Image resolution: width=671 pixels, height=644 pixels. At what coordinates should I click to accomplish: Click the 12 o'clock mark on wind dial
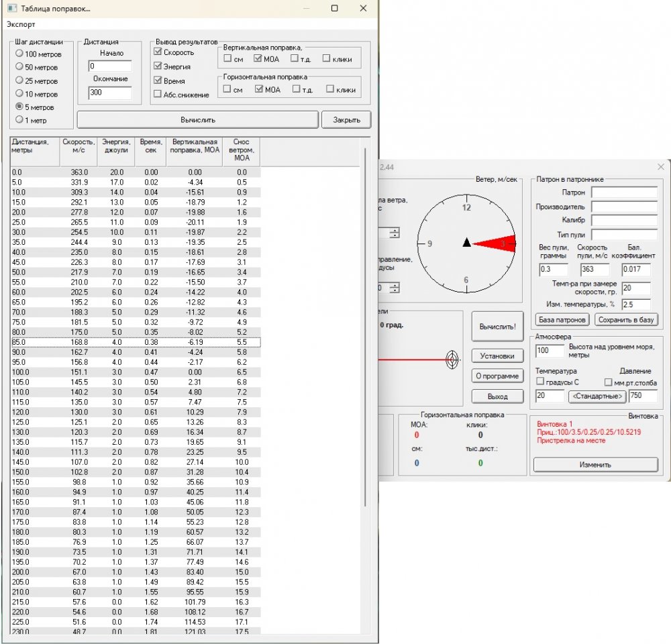466,207
